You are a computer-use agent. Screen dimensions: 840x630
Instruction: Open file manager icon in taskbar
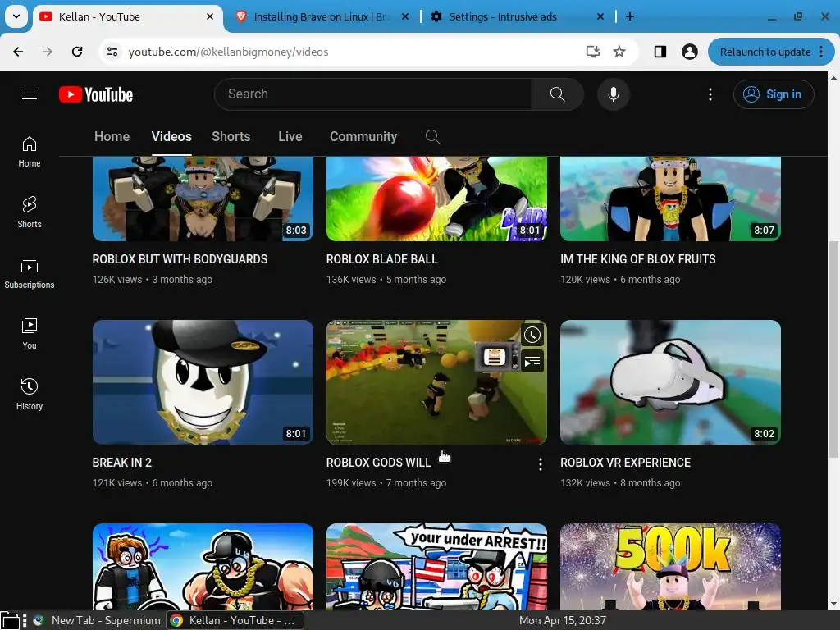pyautogui.click(x=10, y=620)
